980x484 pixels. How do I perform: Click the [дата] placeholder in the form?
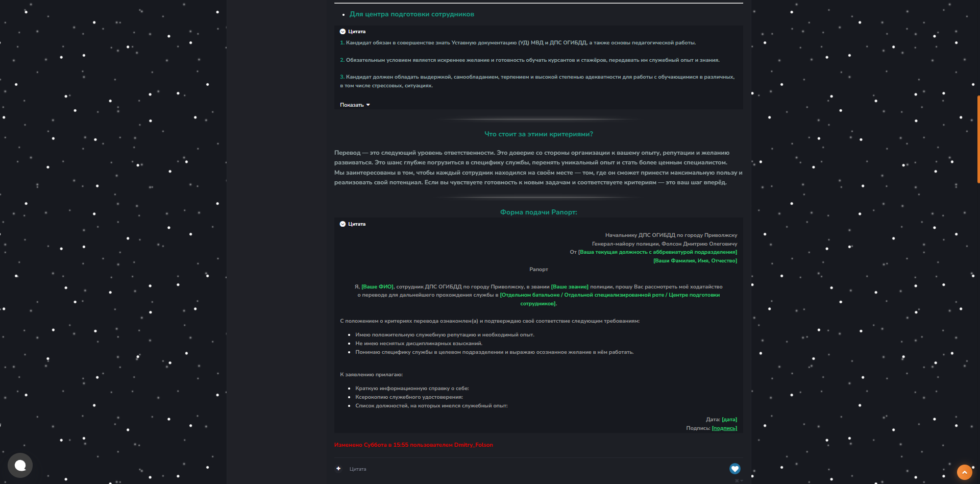tap(729, 420)
